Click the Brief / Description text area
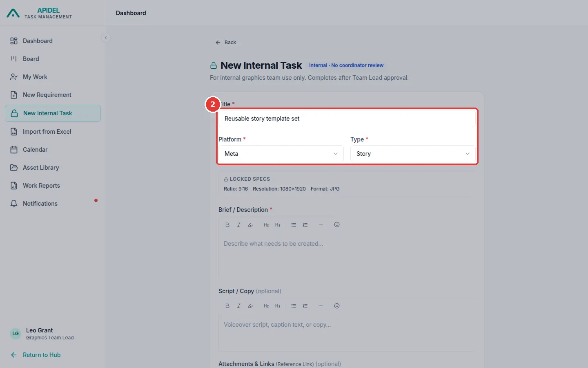This screenshot has height=368, width=588. (347, 256)
